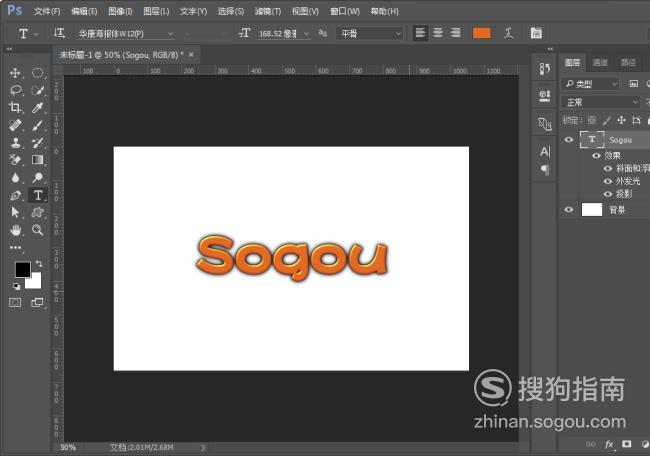Open the Paragraph panel icon in dock
This screenshot has width=650, height=456.
point(545,170)
